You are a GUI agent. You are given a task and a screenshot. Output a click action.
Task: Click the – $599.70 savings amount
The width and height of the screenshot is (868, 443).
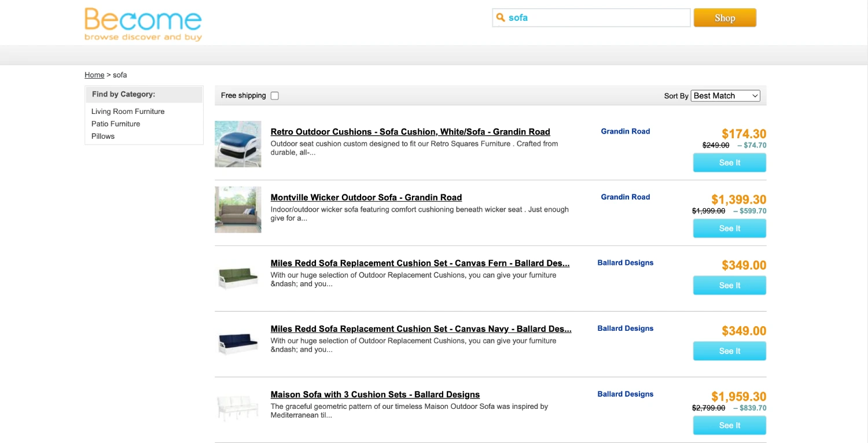click(x=750, y=211)
